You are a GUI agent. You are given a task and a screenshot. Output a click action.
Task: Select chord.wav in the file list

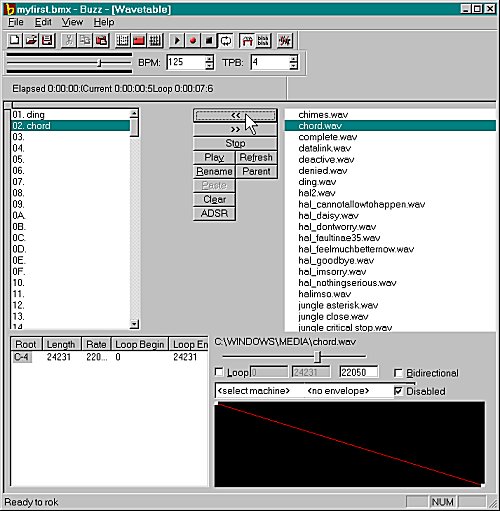[x=390, y=126]
